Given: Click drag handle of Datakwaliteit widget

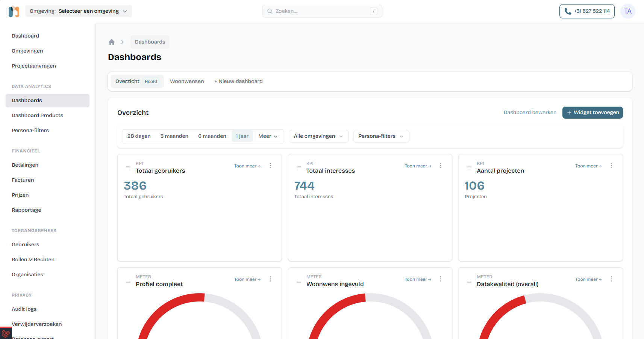Looking at the screenshot, I should point(469,281).
